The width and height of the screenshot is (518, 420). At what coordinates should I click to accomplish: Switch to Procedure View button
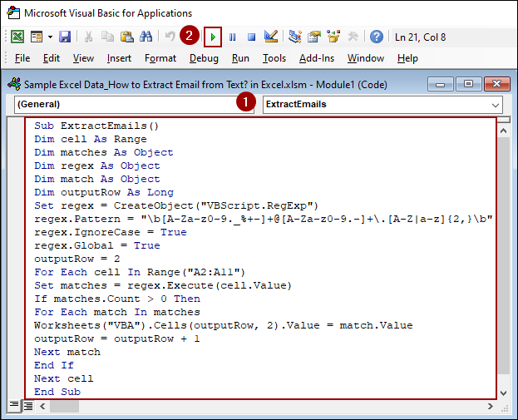14,406
